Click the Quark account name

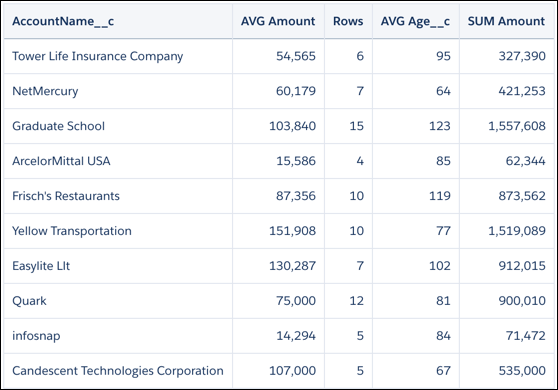click(x=29, y=301)
